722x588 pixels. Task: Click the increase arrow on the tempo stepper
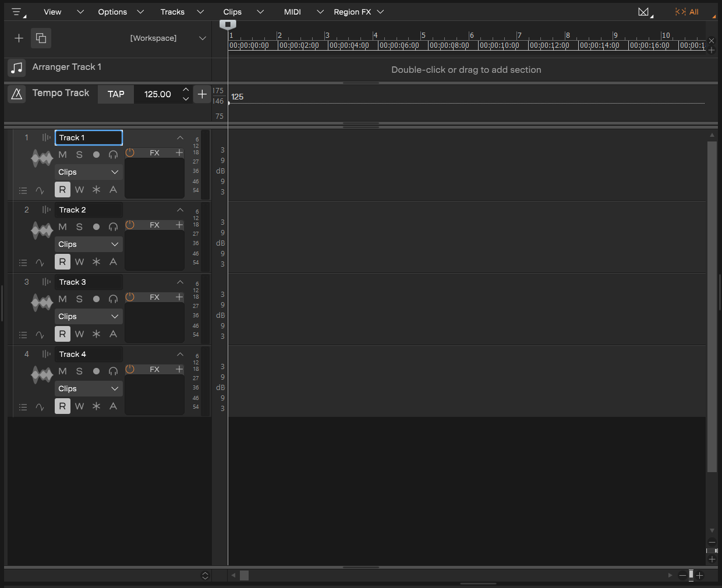[185, 90]
